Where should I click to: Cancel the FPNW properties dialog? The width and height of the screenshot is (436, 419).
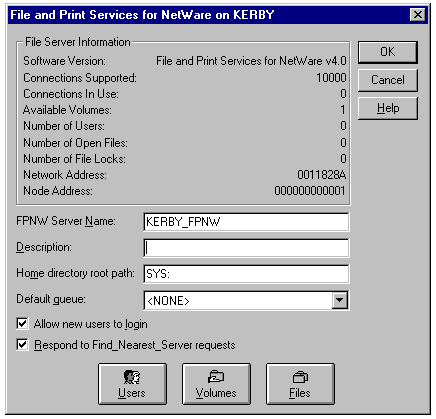click(388, 80)
